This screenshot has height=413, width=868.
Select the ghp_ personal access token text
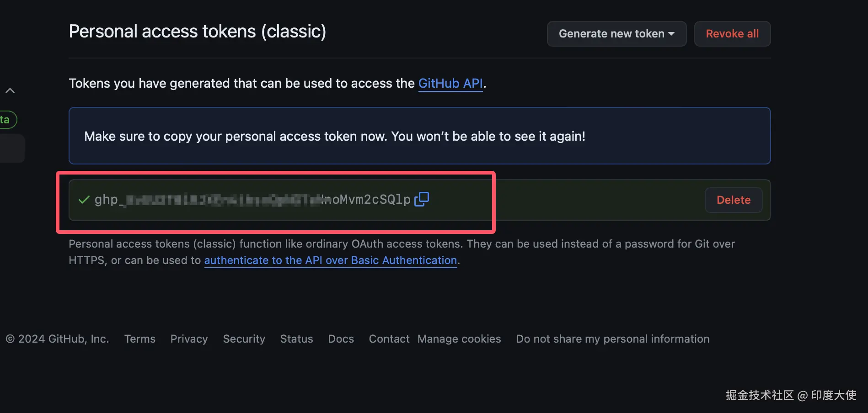252,200
